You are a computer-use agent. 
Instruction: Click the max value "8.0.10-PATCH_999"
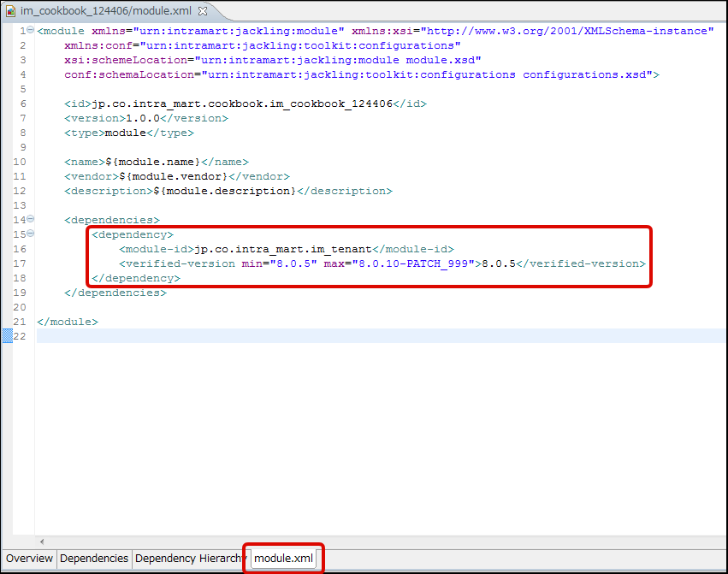tap(412, 263)
